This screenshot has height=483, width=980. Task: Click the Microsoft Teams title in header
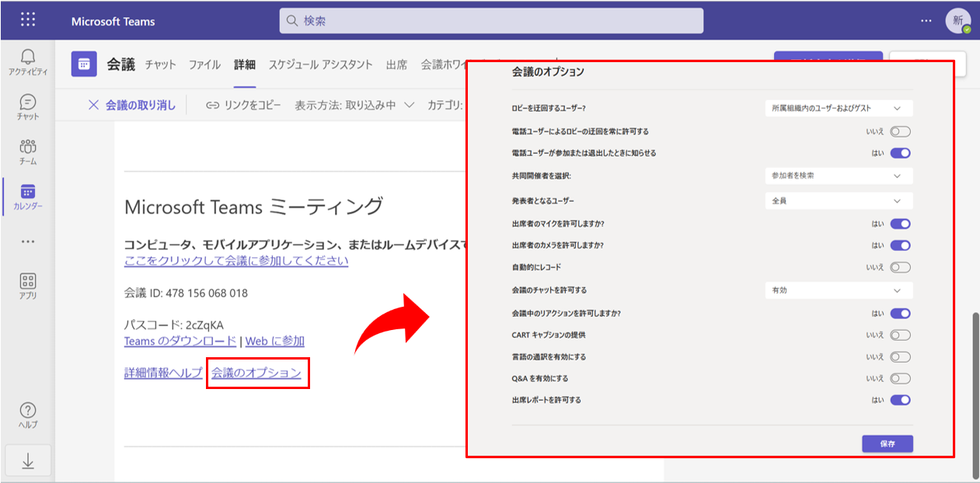[x=113, y=21]
